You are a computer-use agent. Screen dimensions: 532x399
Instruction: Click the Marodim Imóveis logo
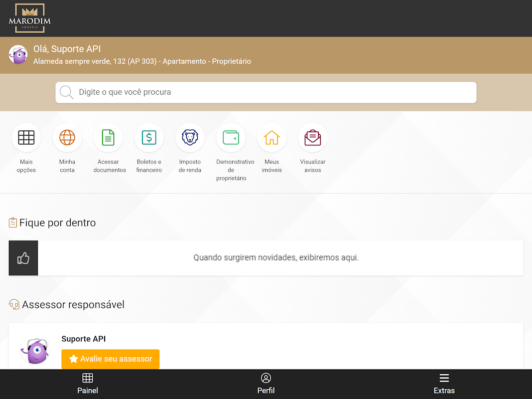30,18
